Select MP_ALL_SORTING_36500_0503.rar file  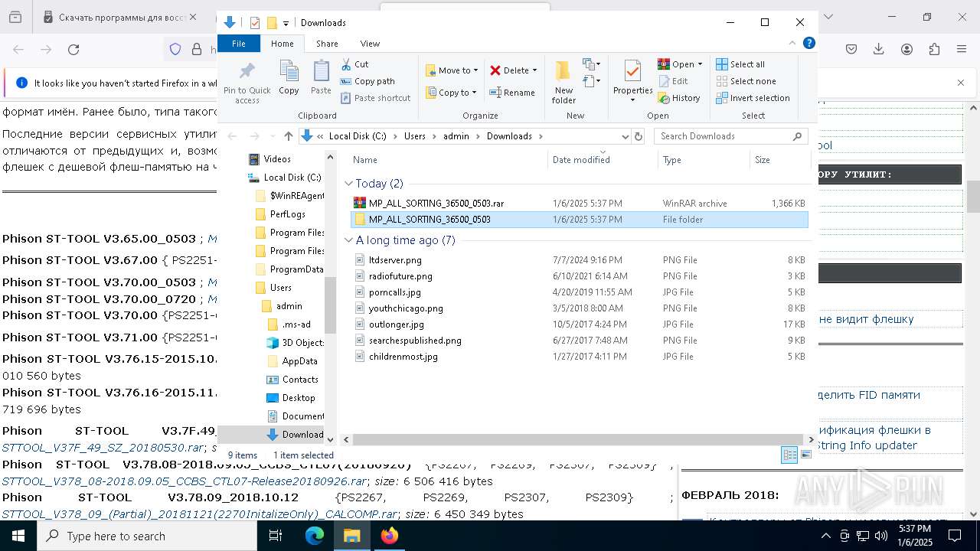pos(579,204)
